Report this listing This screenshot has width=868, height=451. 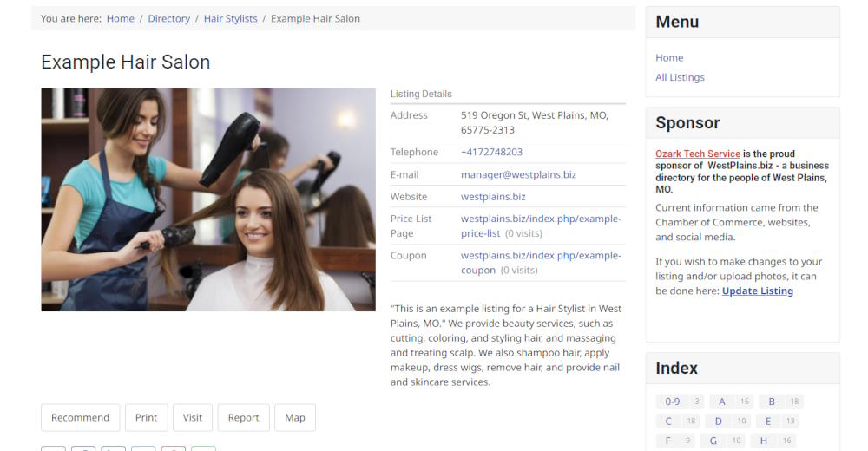pos(243,417)
